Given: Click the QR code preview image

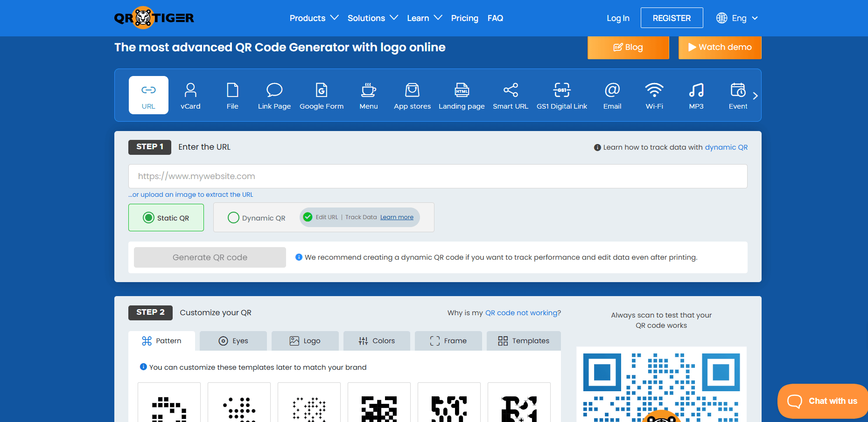Looking at the screenshot, I should [x=661, y=385].
